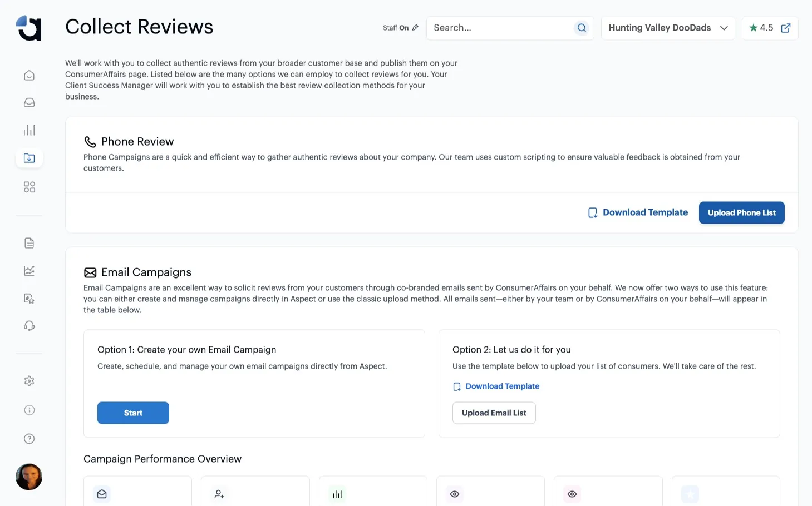Open the bar chart sidebar icon
The width and height of the screenshot is (812, 506).
pos(29,130)
